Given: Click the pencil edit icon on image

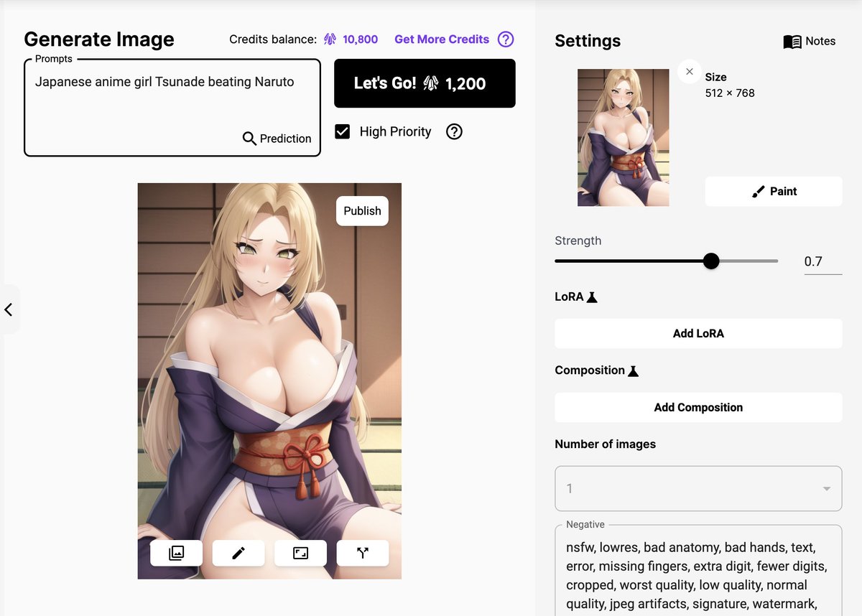Looking at the screenshot, I should 238,553.
